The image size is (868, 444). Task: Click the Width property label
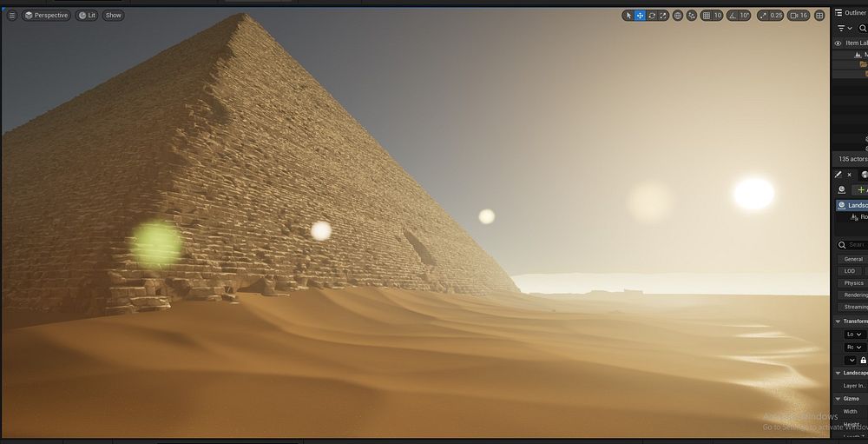[851, 411]
